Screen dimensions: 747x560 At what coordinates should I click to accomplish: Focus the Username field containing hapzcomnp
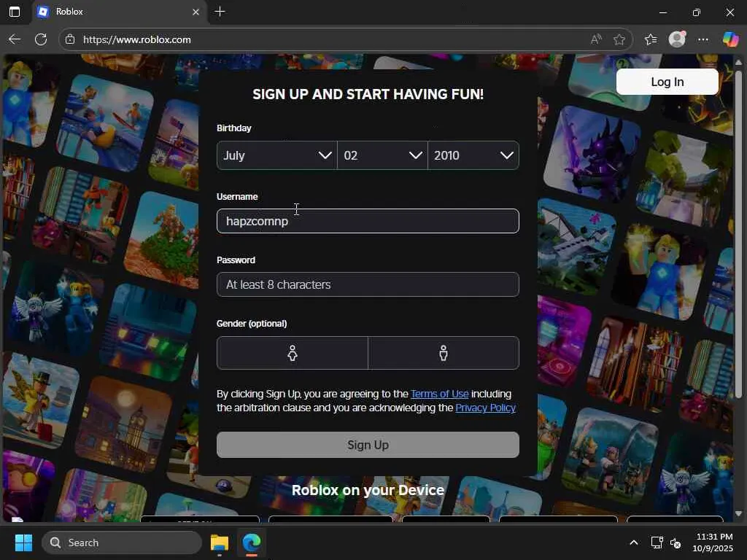(x=368, y=221)
